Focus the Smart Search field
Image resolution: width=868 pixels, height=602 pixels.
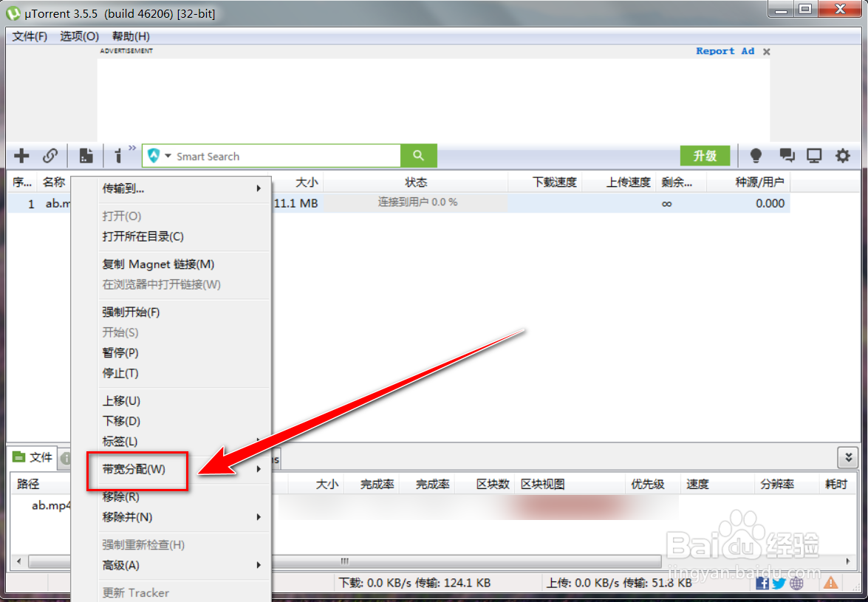(287, 156)
